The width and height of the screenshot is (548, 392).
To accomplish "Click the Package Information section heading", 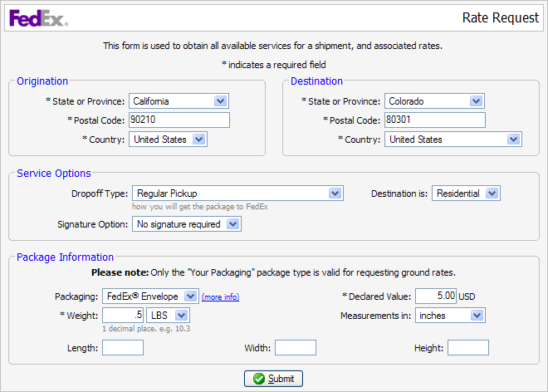I will point(65,257).
